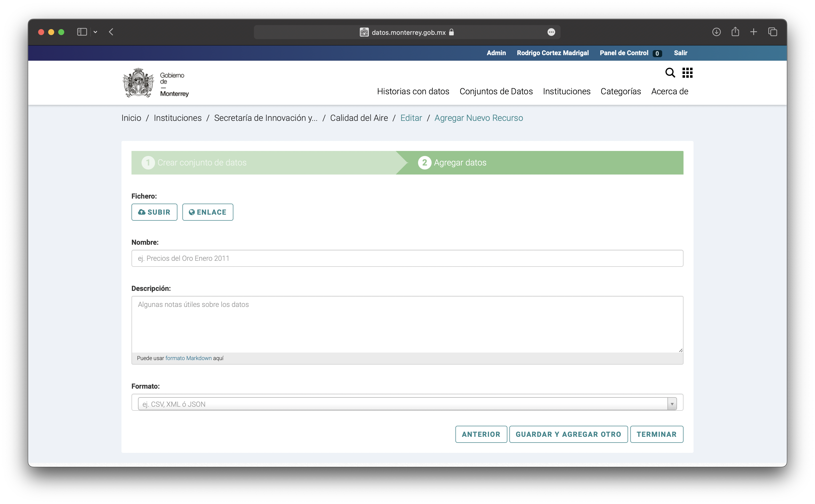
Task: Open Conjuntos de Datos menu
Action: 496,91
